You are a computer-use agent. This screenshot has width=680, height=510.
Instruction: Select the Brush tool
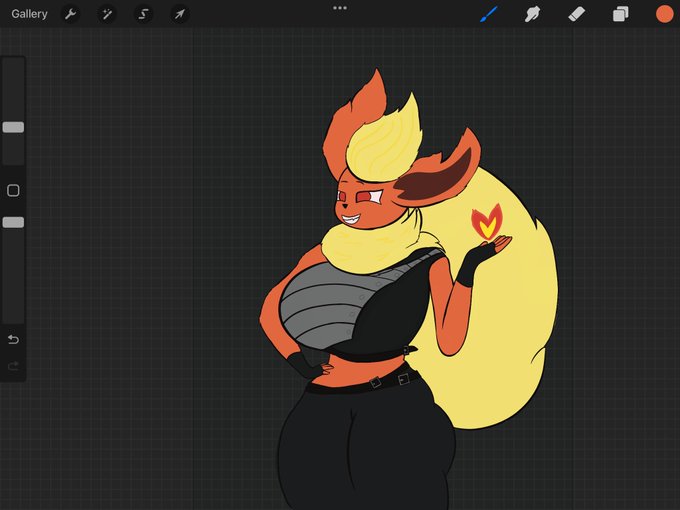(x=489, y=14)
